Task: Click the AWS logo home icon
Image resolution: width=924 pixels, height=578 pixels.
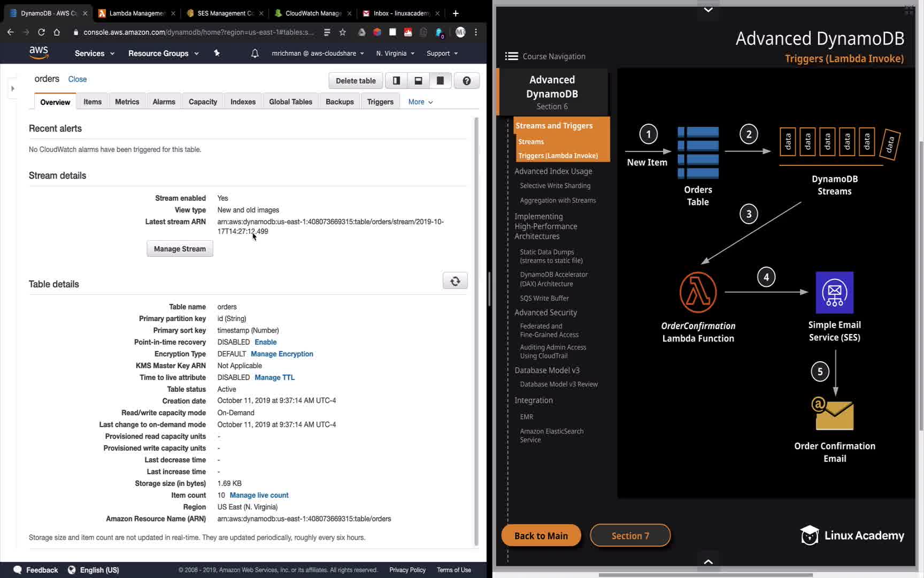Action: click(38, 52)
